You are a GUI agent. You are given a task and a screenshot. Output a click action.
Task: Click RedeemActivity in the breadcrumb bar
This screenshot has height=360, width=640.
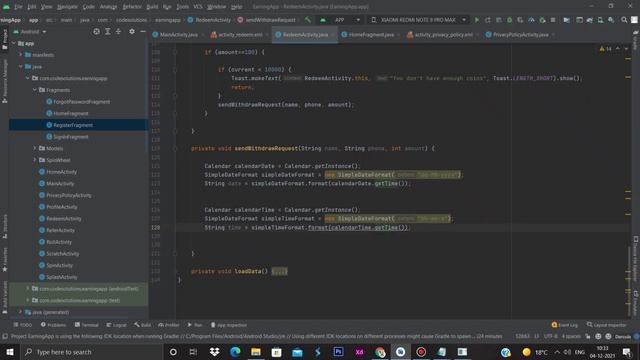click(x=209, y=20)
